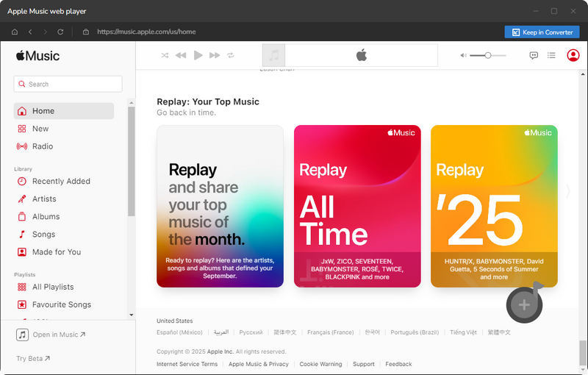Navigate forward in web player

[45, 32]
